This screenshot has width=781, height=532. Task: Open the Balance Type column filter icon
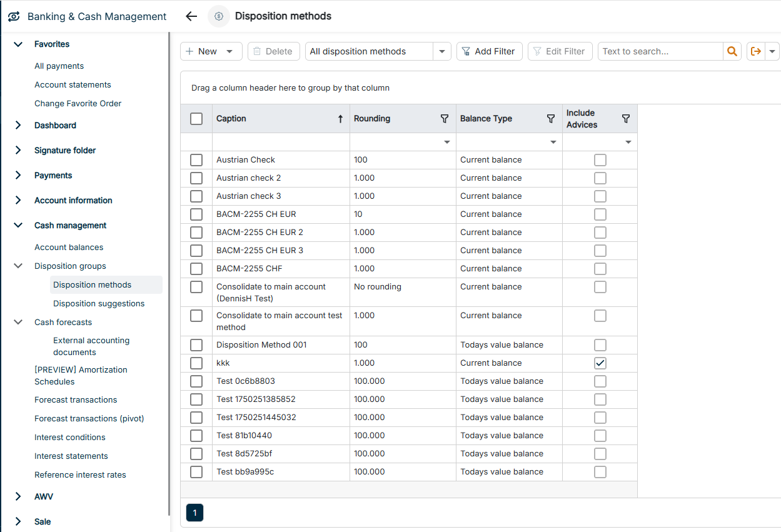coord(551,119)
